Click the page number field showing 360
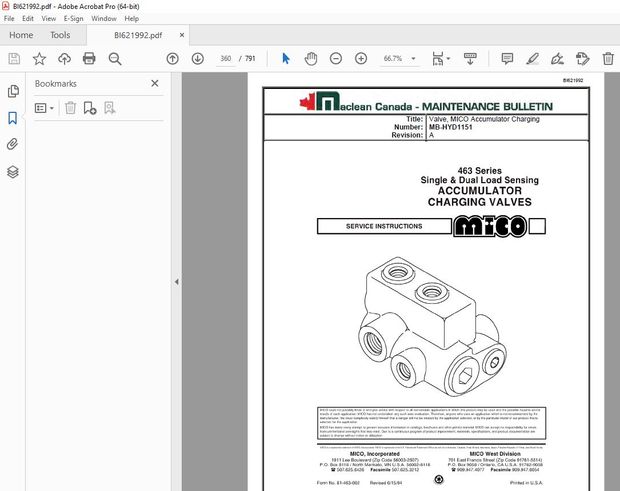The image size is (620, 491). click(226, 59)
